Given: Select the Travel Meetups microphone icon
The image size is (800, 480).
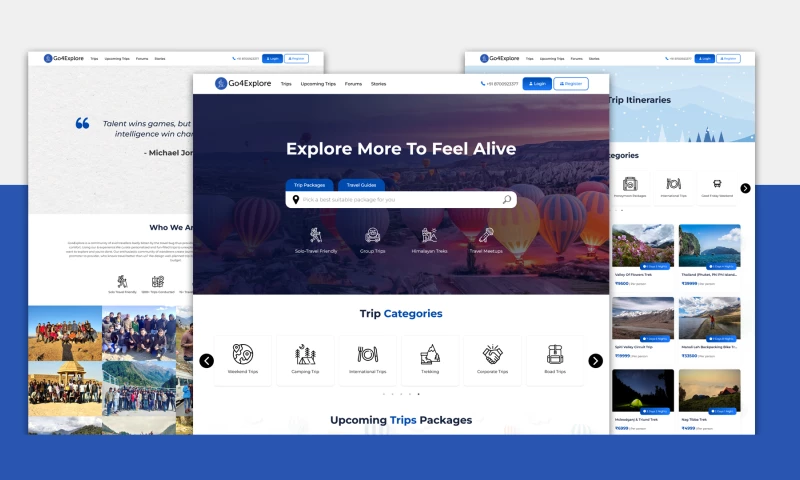Looking at the screenshot, I should click(x=486, y=235).
